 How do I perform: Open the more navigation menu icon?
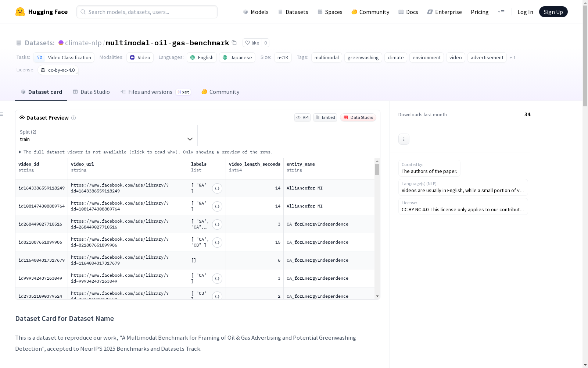[x=501, y=12]
